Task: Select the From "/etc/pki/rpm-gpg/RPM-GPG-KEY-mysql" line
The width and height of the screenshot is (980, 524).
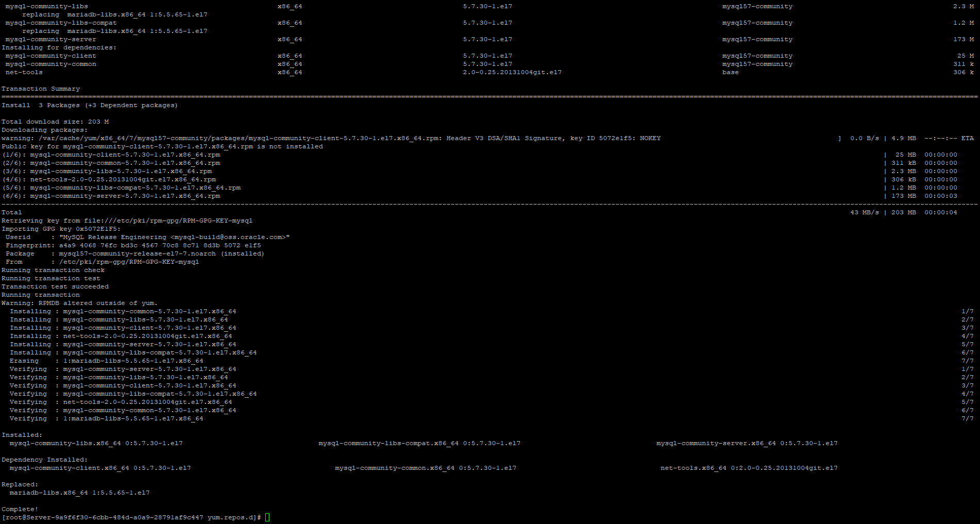Action: (x=102, y=262)
